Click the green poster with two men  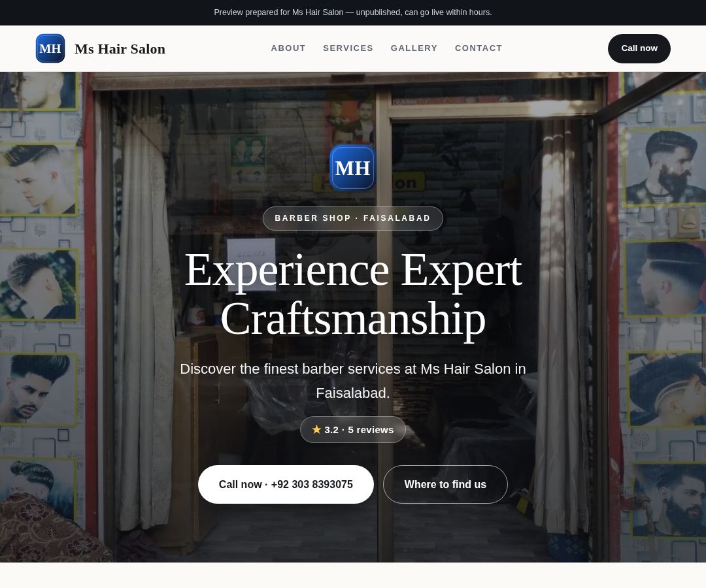248,152
